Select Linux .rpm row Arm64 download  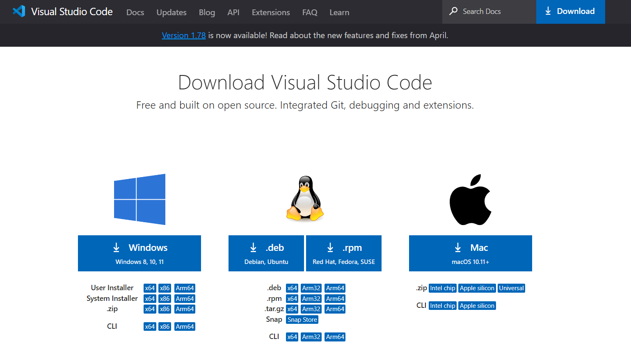coord(335,299)
